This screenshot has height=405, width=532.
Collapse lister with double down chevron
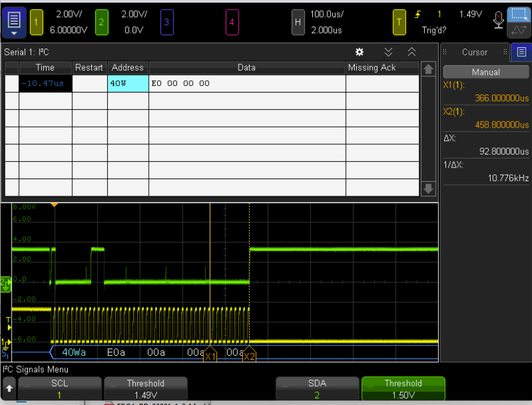[x=388, y=52]
